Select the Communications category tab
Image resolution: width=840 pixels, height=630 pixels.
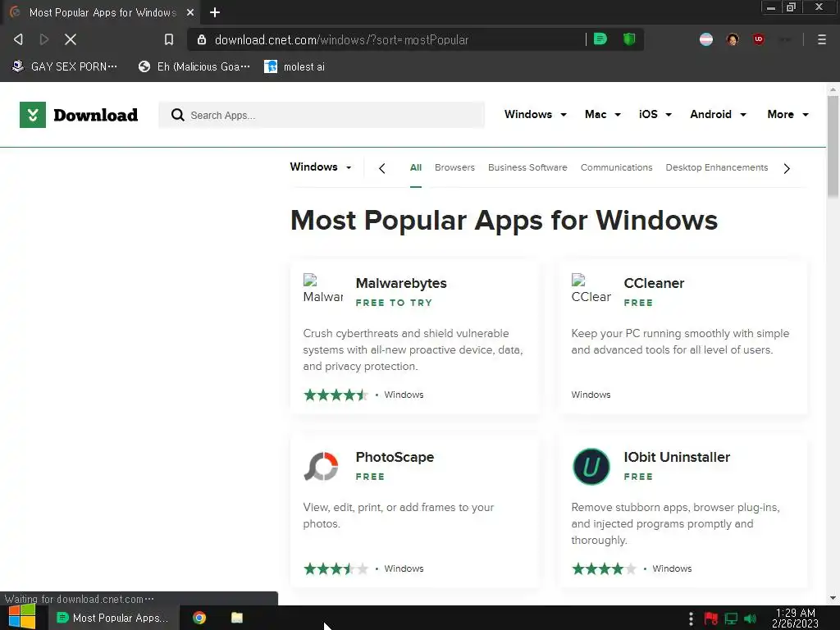pyautogui.click(x=617, y=167)
